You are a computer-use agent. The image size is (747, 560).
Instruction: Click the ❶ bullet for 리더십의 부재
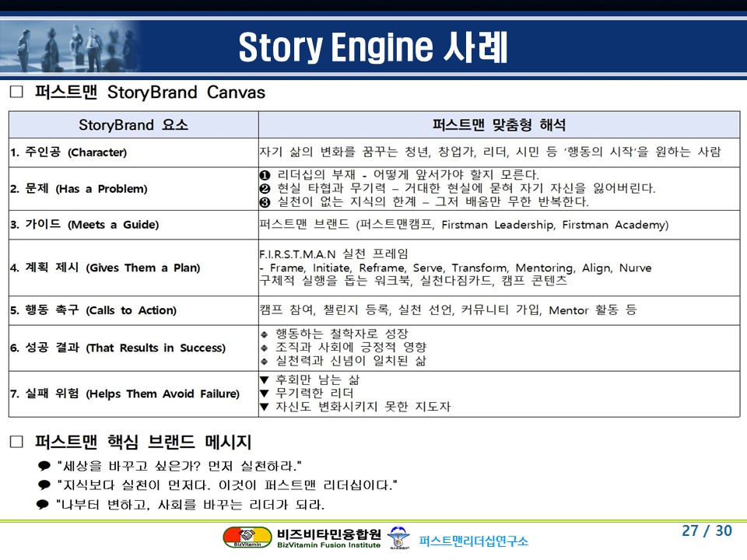click(x=265, y=175)
